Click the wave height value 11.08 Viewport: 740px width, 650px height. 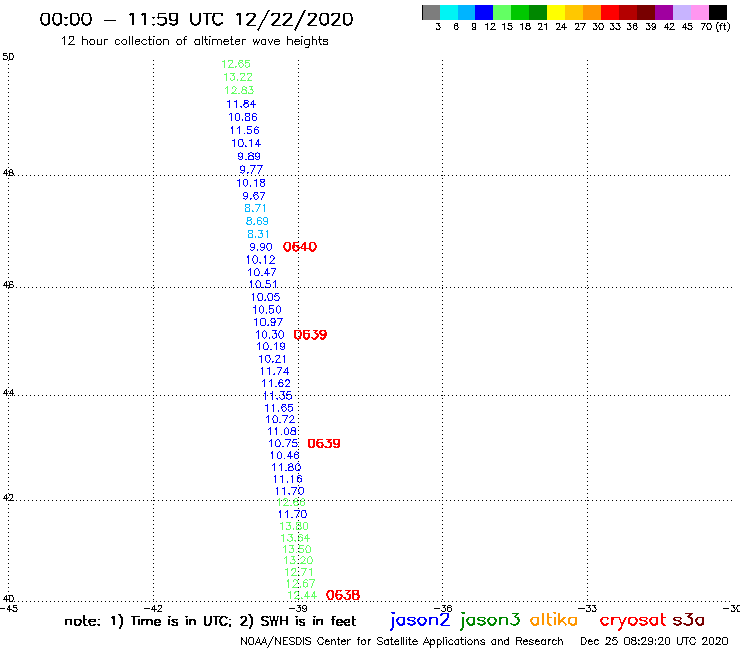[x=282, y=431]
